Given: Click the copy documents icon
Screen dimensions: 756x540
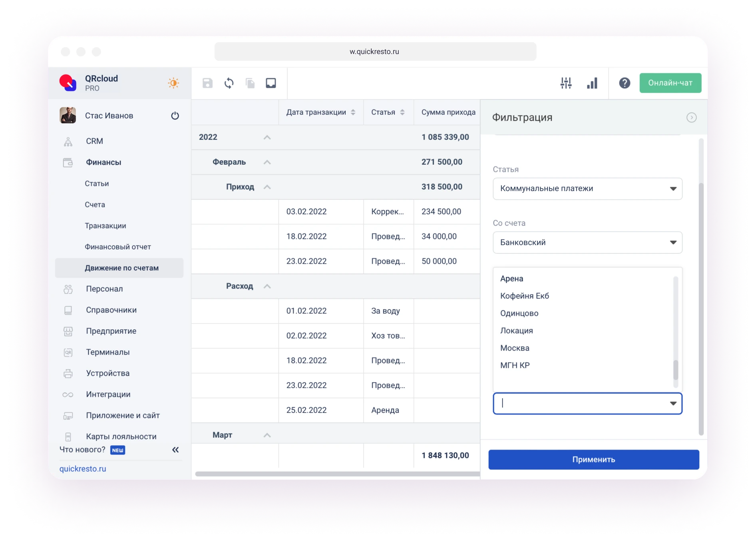Looking at the screenshot, I should click(x=250, y=83).
